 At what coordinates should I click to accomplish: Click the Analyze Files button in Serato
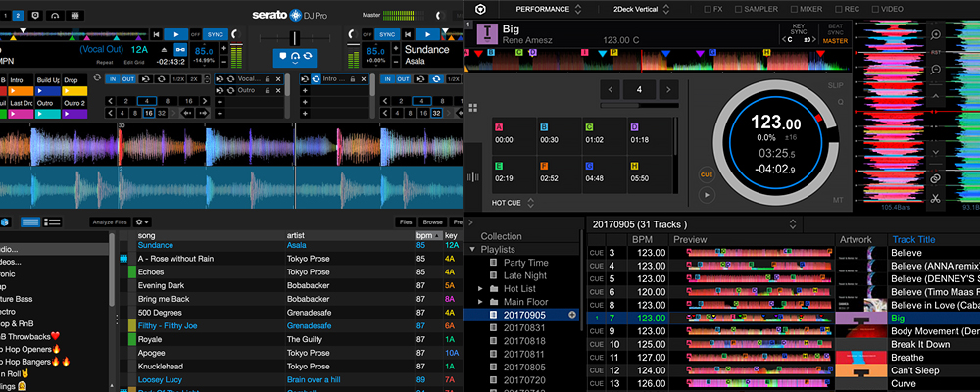pos(110,221)
